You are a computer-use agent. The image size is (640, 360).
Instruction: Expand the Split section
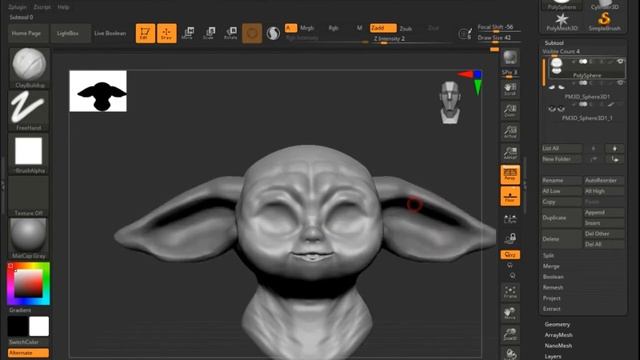pyautogui.click(x=548, y=255)
